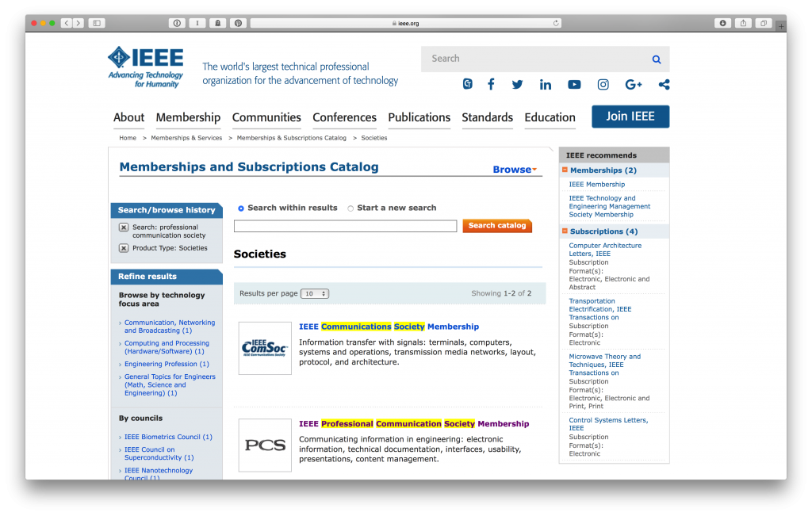This screenshot has height=516, width=812.
Task: Filter by Engineering Profession (1)
Action: (x=167, y=365)
